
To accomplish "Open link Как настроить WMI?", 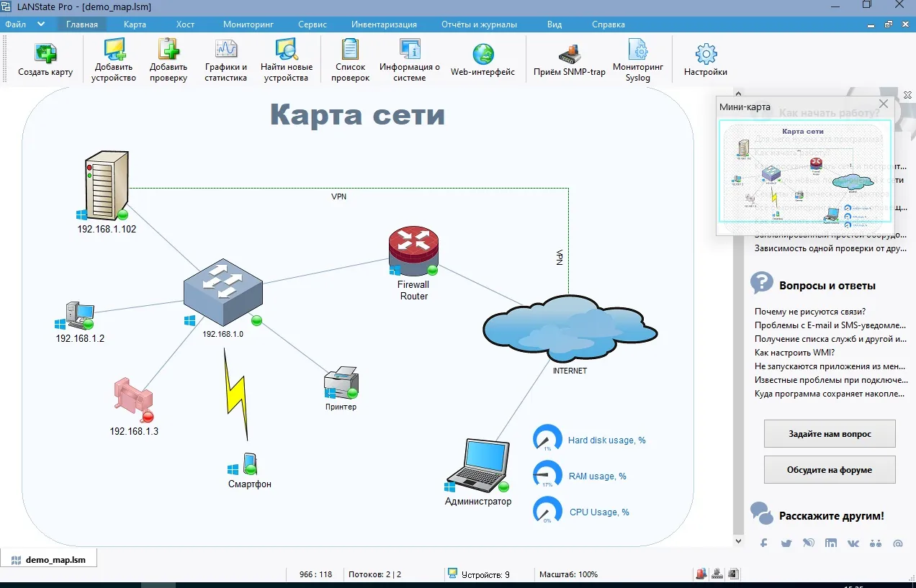I will [x=794, y=353].
